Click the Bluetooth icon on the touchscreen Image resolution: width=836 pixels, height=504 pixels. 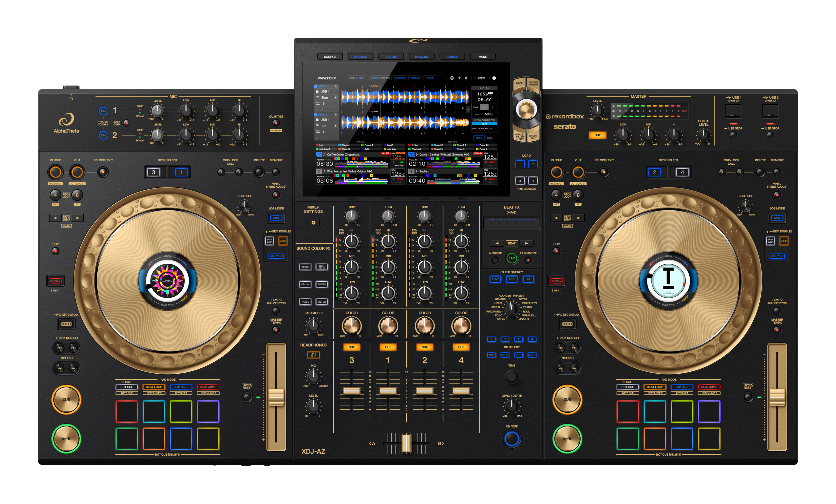(x=467, y=78)
